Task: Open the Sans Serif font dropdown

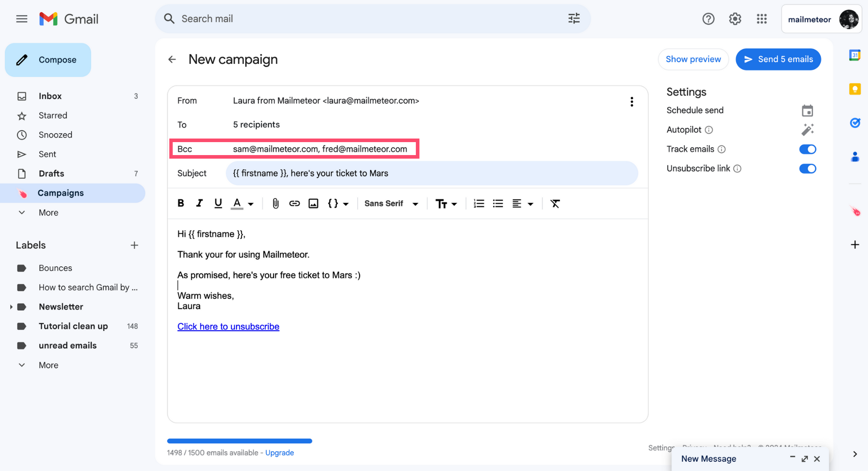Action: pos(391,203)
